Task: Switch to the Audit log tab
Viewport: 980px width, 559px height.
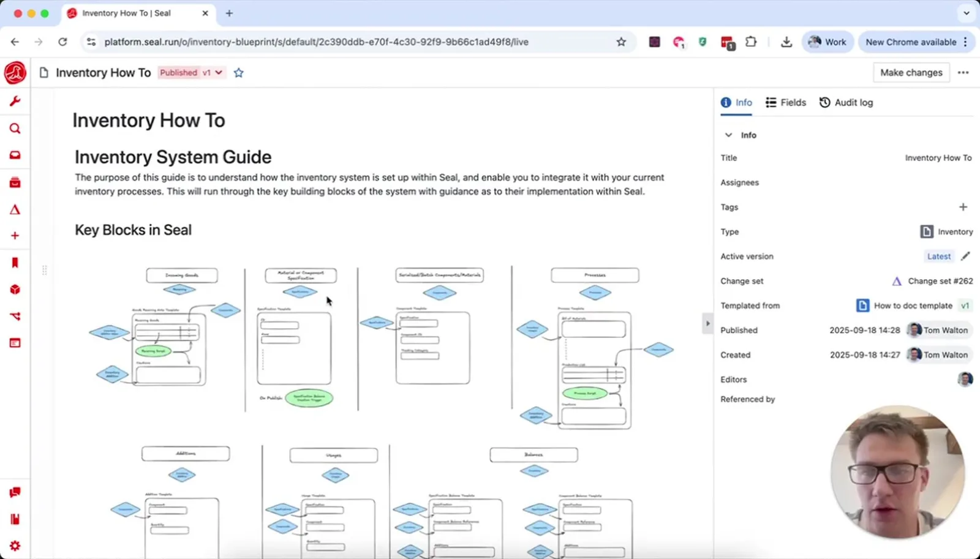Action: (x=846, y=102)
